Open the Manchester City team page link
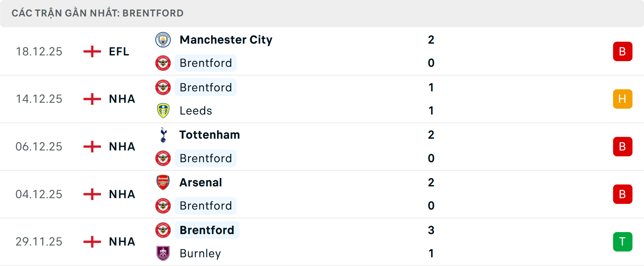 click(226, 39)
